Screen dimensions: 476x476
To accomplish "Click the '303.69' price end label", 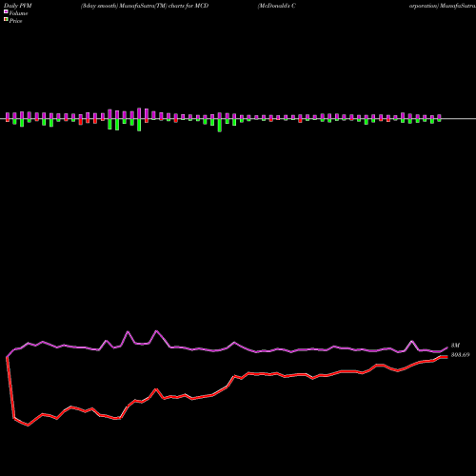I will click(460, 355).
